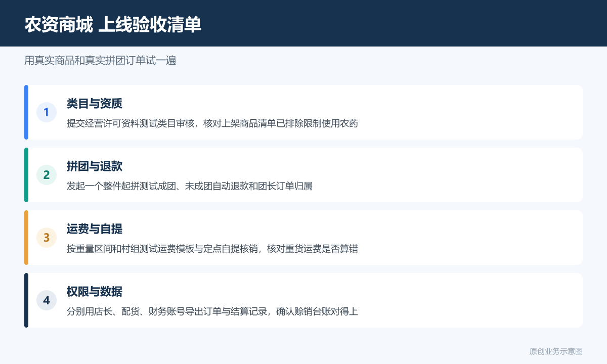Click the number 3 badge beside 运费与自提
607x364 pixels.
tap(47, 238)
